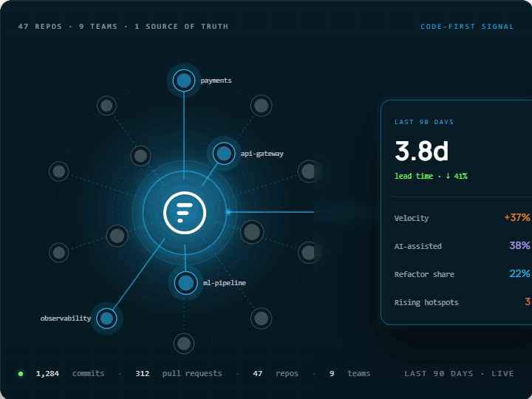The height and width of the screenshot is (399, 532).
Task: Click the 'commits' footer label
Action: tap(88, 374)
